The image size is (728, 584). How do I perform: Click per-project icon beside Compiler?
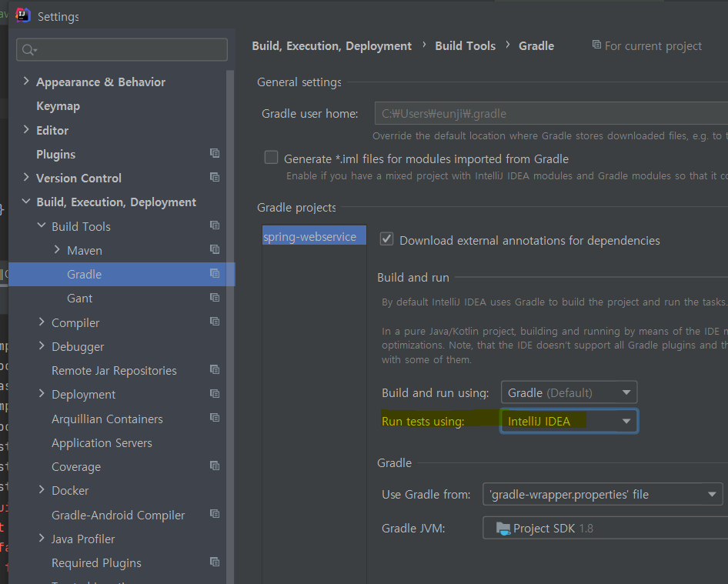(215, 322)
